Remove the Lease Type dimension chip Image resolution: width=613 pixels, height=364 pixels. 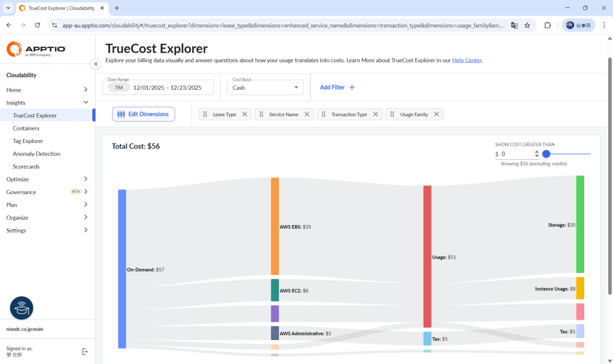pos(245,114)
